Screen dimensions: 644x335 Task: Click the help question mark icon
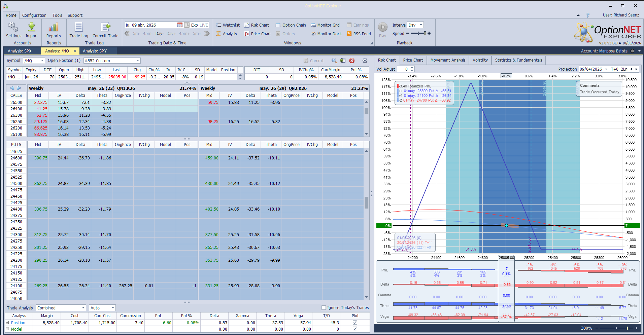click(588, 15)
